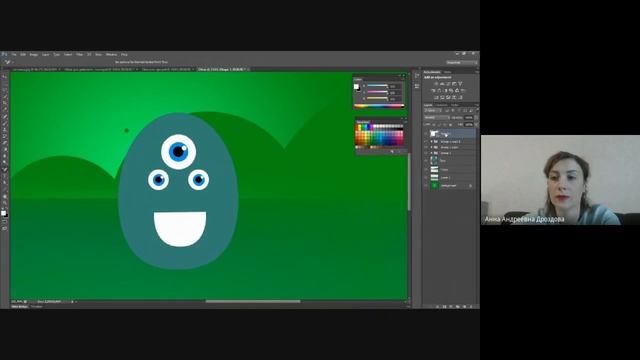Hide the selected Shape 1 layer
The image size is (640, 360).
[x=426, y=133]
